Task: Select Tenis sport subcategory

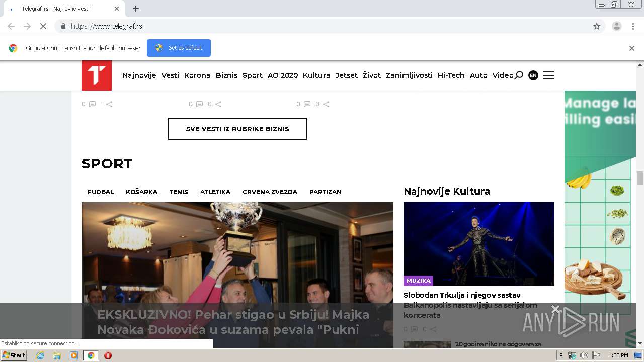Action: pyautogui.click(x=179, y=192)
